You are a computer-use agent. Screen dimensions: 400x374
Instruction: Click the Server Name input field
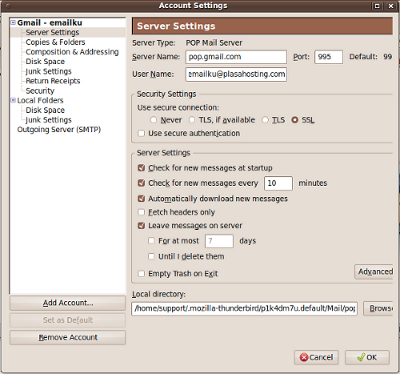tap(236, 57)
